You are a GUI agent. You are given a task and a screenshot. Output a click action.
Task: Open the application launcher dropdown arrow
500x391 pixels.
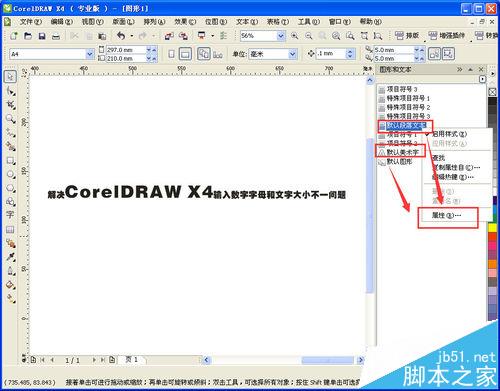[x=213, y=36]
